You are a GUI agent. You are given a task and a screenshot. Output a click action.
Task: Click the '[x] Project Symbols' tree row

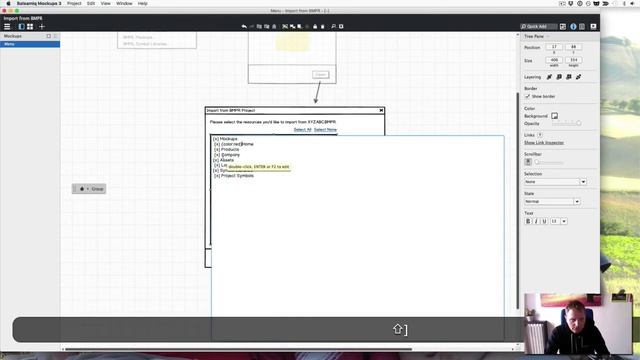pyautogui.click(x=234, y=176)
